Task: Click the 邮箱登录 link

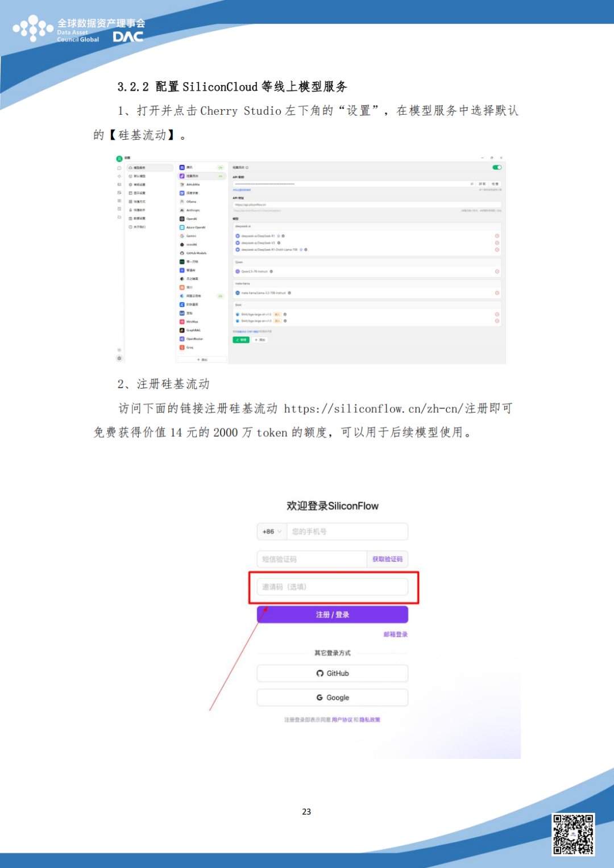Action: [396, 635]
